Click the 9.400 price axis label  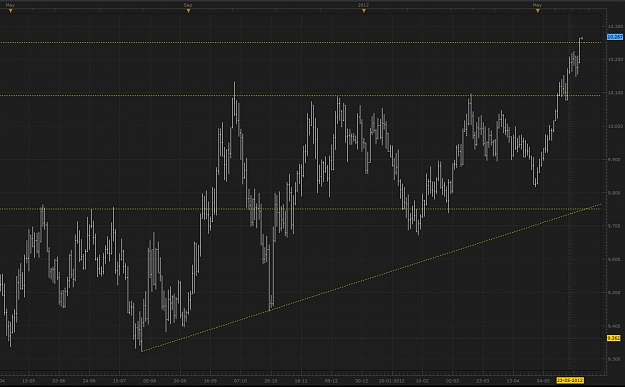[613, 326]
